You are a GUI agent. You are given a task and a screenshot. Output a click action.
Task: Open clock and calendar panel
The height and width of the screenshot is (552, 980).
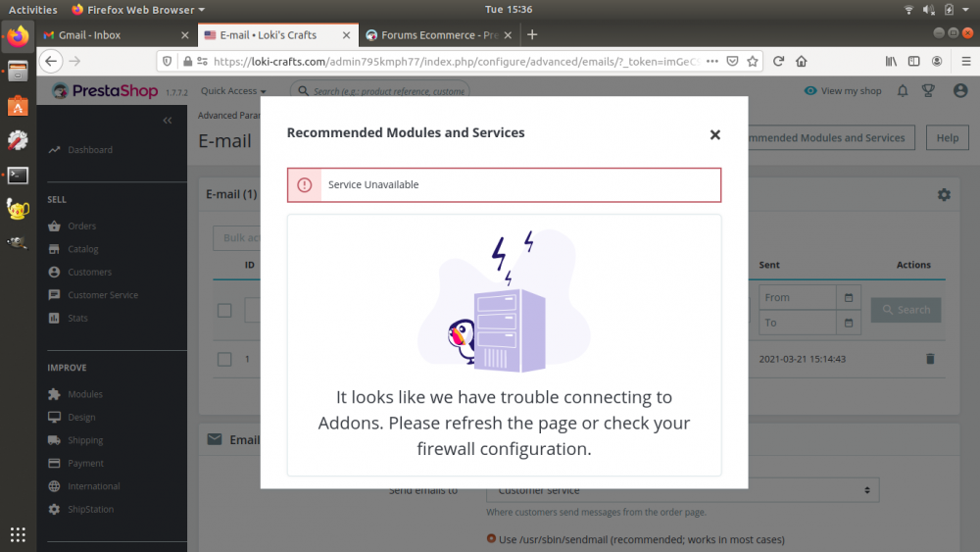pyautogui.click(x=509, y=10)
